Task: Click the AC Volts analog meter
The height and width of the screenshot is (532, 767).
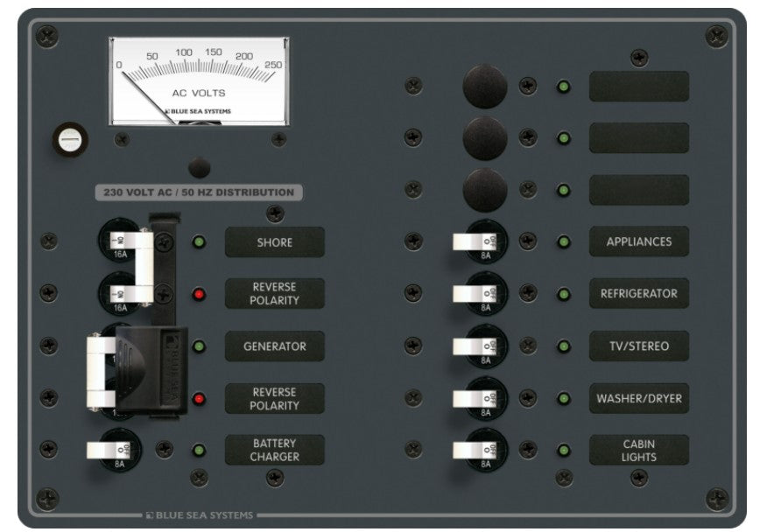Action: pyautogui.click(x=200, y=80)
